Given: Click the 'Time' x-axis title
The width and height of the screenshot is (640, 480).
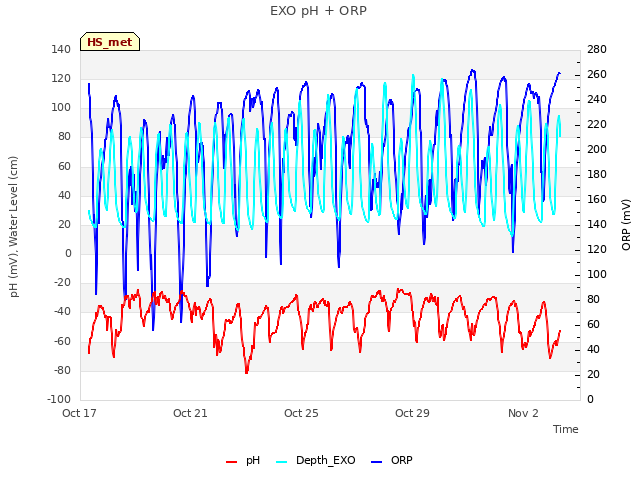Looking at the screenshot, I should (566, 429).
